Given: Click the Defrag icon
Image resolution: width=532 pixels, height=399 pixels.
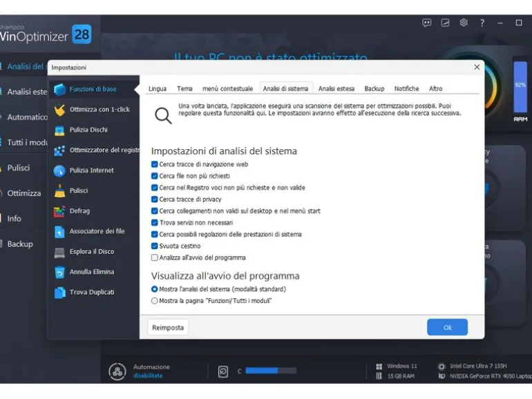Looking at the screenshot, I should pyautogui.click(x=59, y=211).
